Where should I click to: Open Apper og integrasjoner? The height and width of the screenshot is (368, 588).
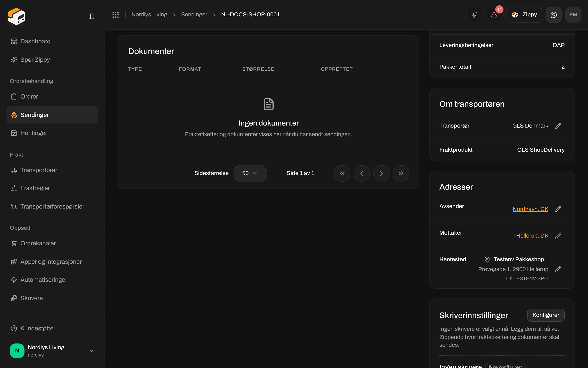[x=52, y=262]
